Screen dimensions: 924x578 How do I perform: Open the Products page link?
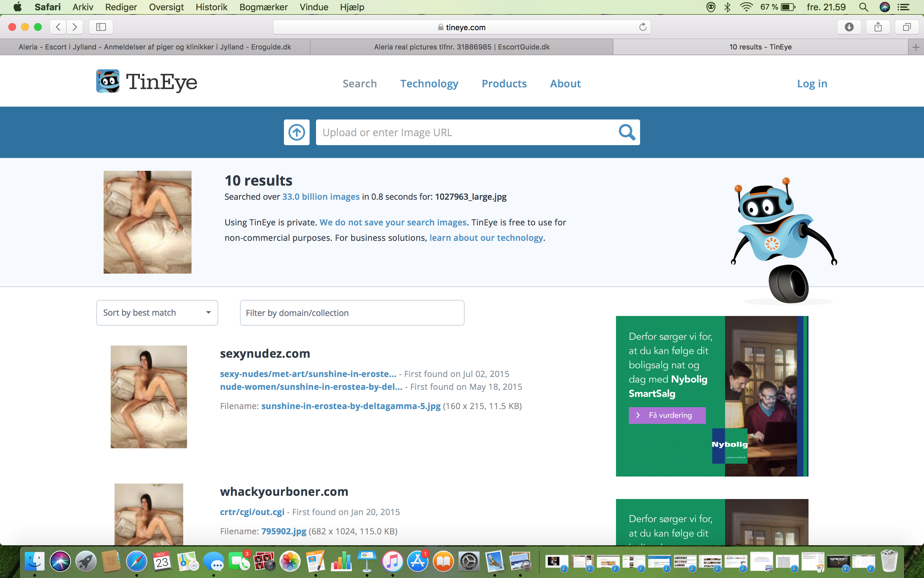[504, 83]
